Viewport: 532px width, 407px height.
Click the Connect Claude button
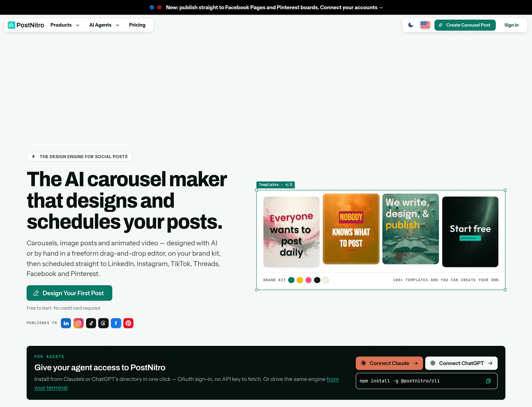[389, 363]
